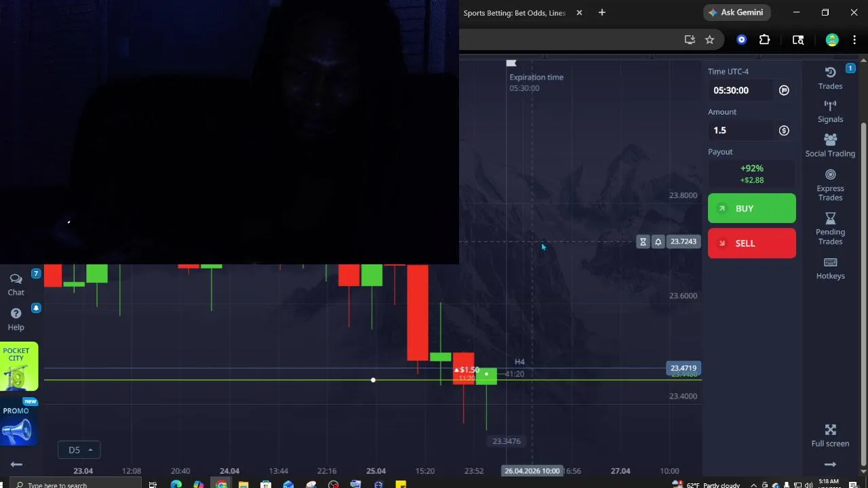
Task: Edit the expiration time 05:30:00 field
Action: [743, 90]
